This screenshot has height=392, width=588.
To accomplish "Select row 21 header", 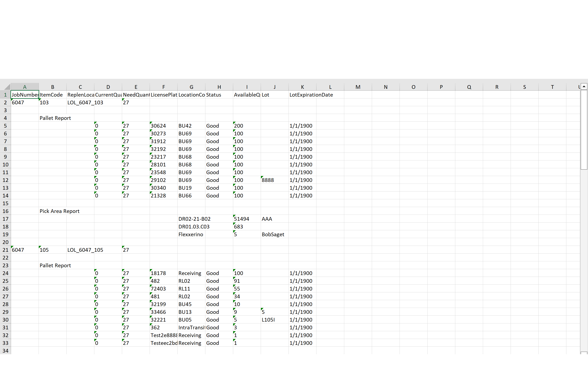I will 6,250.
